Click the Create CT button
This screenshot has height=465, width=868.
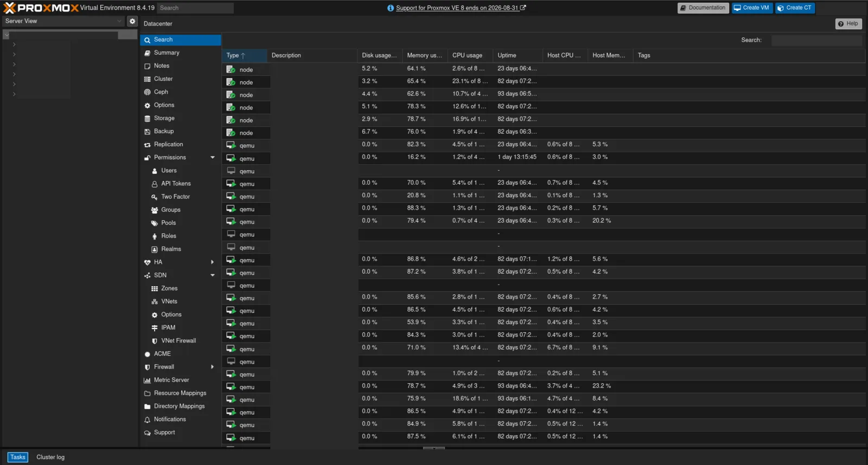(795, 8)
